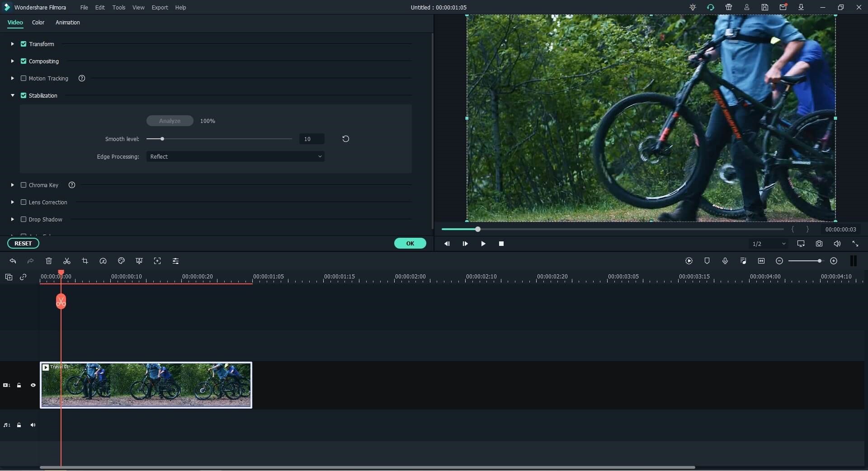This screenshot has height=471, width=868.
Task: Click the gift box icon
Action: click(729, 7)
